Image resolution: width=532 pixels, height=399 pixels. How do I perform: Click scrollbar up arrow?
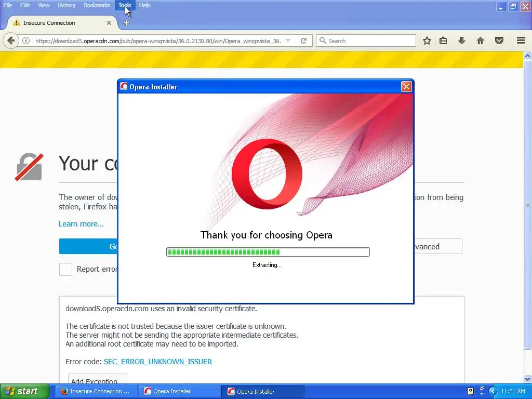527,56
